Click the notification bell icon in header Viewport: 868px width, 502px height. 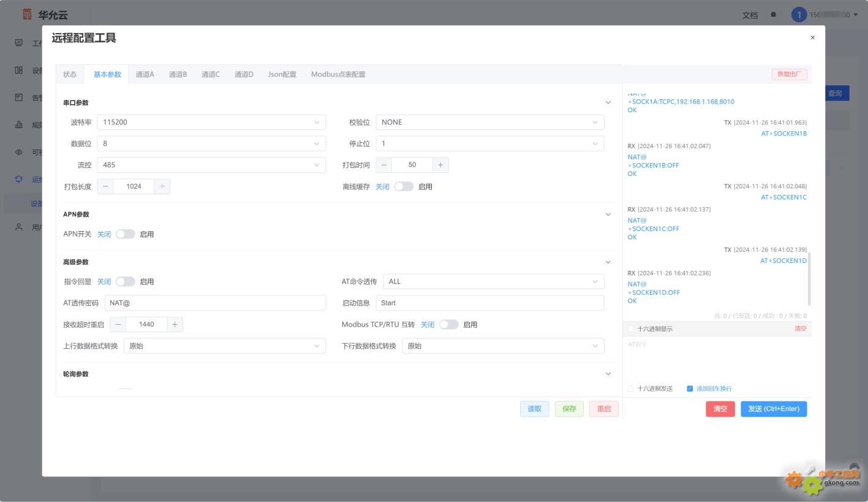tap(773, 15)
